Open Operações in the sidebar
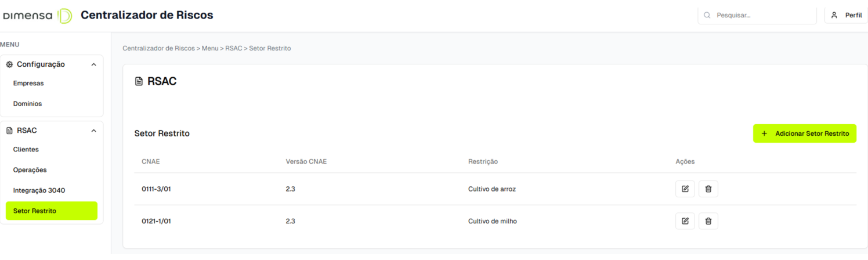 30,170
